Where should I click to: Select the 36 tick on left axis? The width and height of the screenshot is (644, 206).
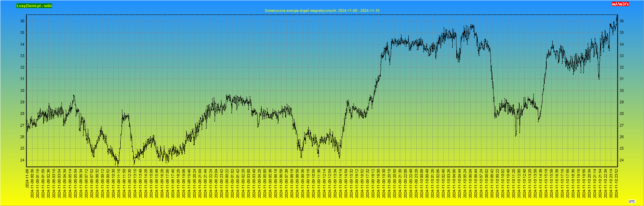22,21
